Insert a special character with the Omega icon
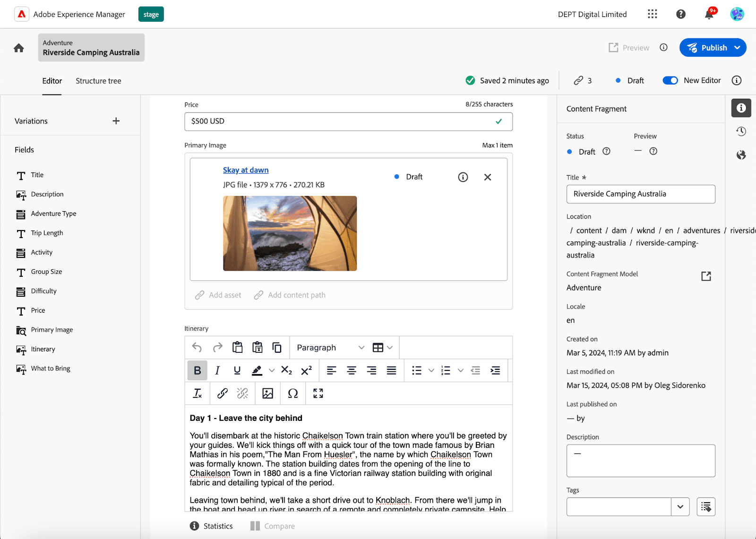 click(293, 394)
